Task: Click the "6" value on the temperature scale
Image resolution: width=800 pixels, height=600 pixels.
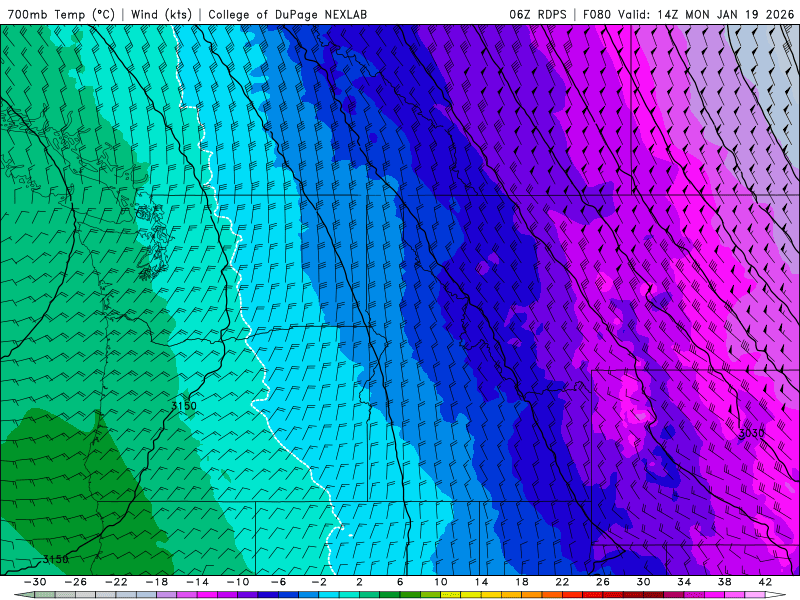Action: pos(400,582)
